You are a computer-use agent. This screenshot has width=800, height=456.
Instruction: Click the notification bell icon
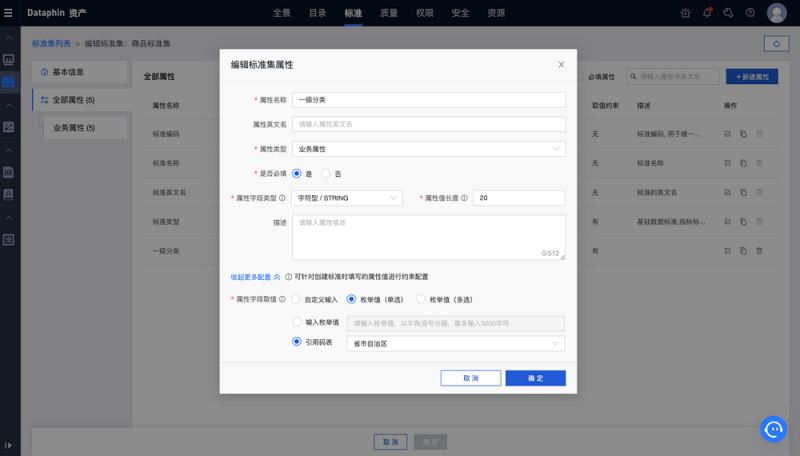pyautogui.click(x=707, y=13)
